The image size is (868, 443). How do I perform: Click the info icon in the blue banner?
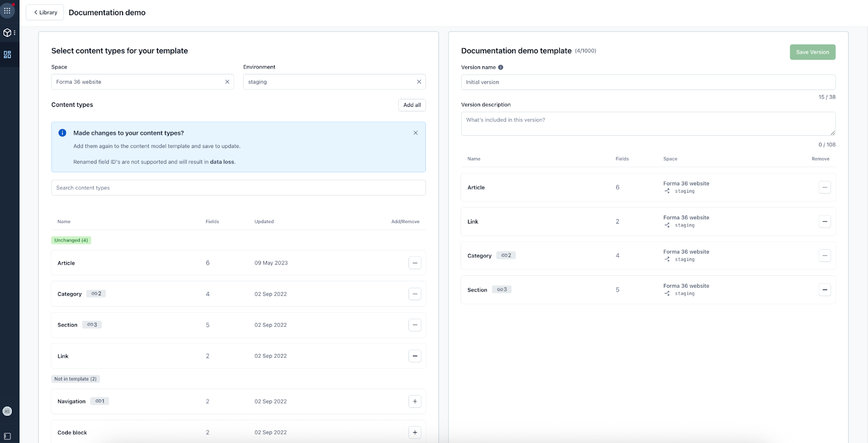(62, 133)
